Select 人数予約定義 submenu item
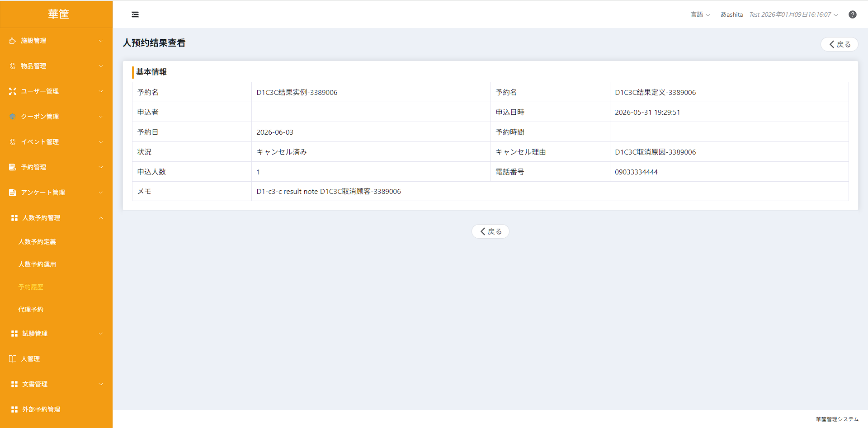Viewport: 868px width, 428px height. 37,242
